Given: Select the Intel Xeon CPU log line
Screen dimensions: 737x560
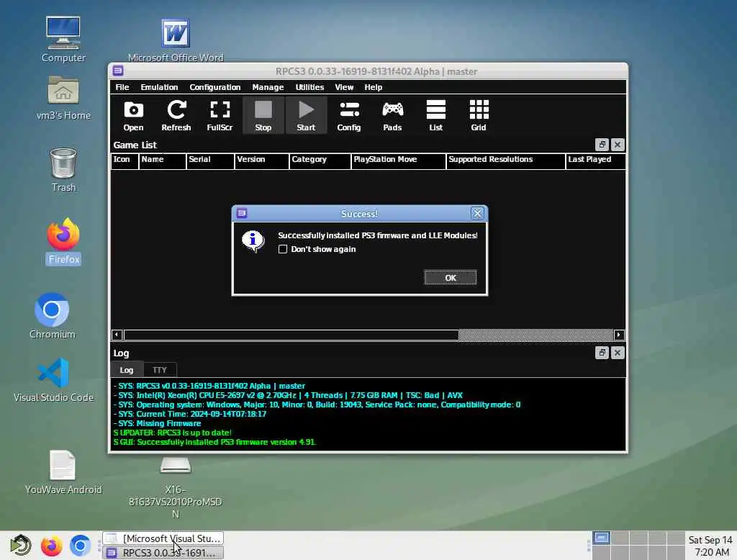Looking at the screenshot, I should [288, 395].
